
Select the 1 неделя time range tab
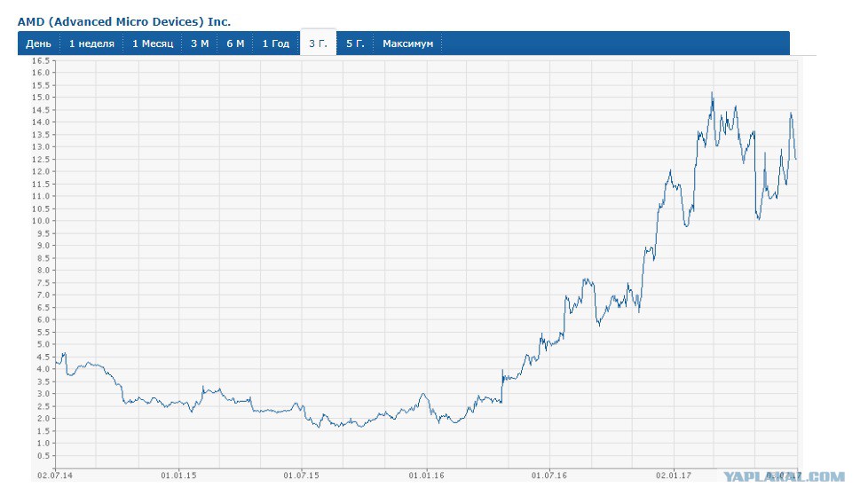click(91, 43)
